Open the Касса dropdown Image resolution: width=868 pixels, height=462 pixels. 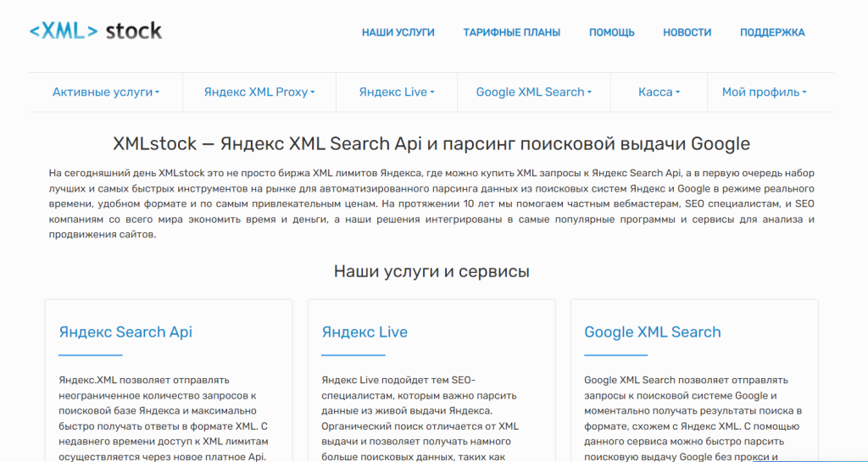(659, 92)
